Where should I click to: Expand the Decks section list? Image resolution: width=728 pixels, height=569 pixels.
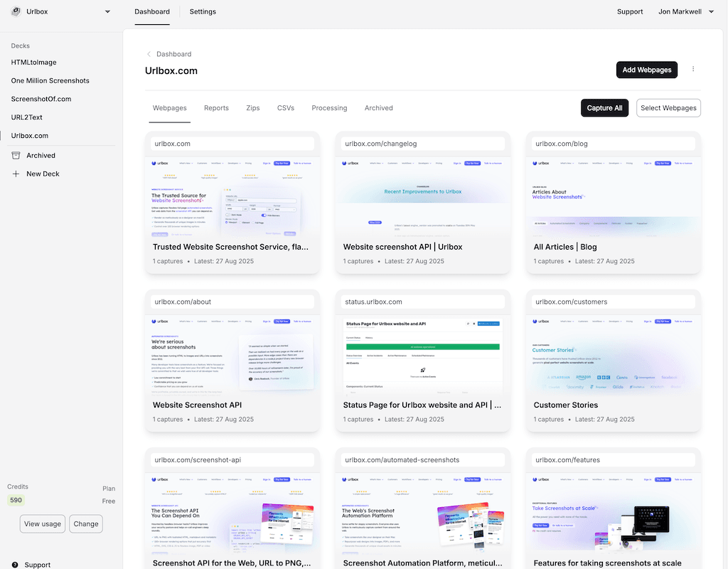click(x=20, y=46)
